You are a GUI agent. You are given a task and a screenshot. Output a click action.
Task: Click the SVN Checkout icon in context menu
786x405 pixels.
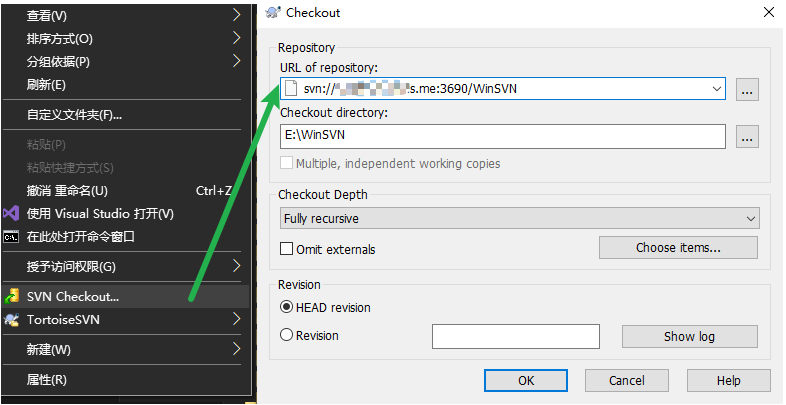pyautogui.click(x=11, y=296)
